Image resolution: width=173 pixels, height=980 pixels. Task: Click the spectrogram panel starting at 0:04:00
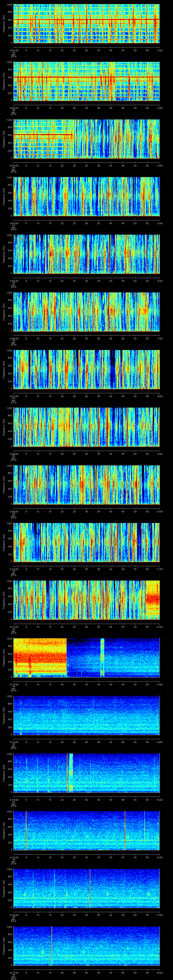click(x=87, y=197)
